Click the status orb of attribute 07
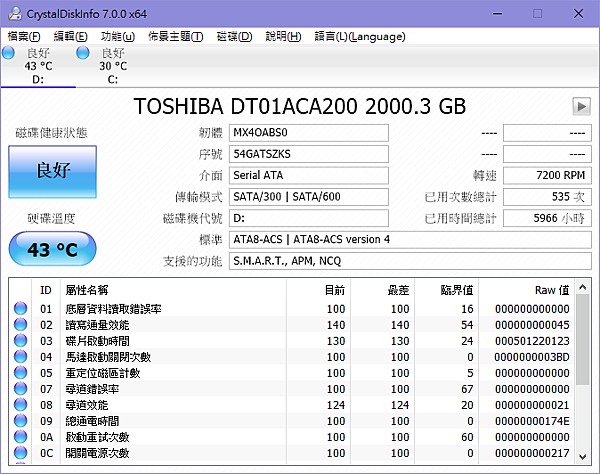The width and height of the screenshot is (600, 474). 20,389
